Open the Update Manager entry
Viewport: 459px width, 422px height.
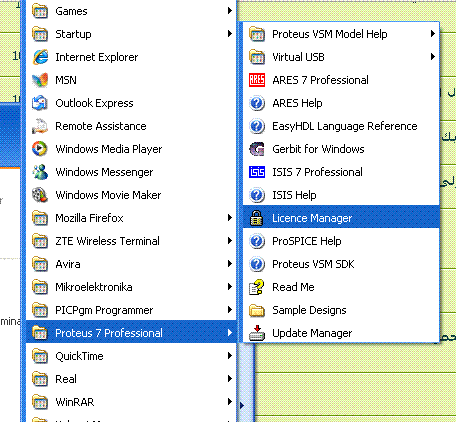pos(341,333)
